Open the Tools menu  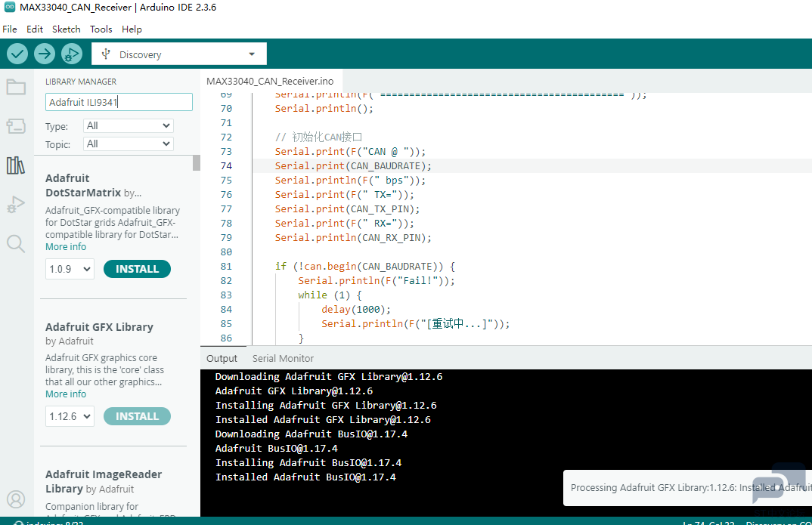coord(101,29)
